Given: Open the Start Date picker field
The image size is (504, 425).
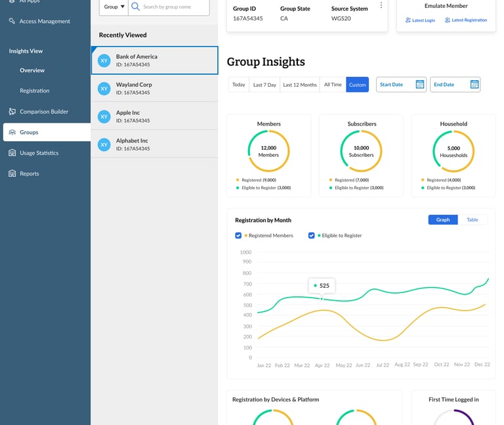Looking at the screenshot, I should tap(401, 85).
